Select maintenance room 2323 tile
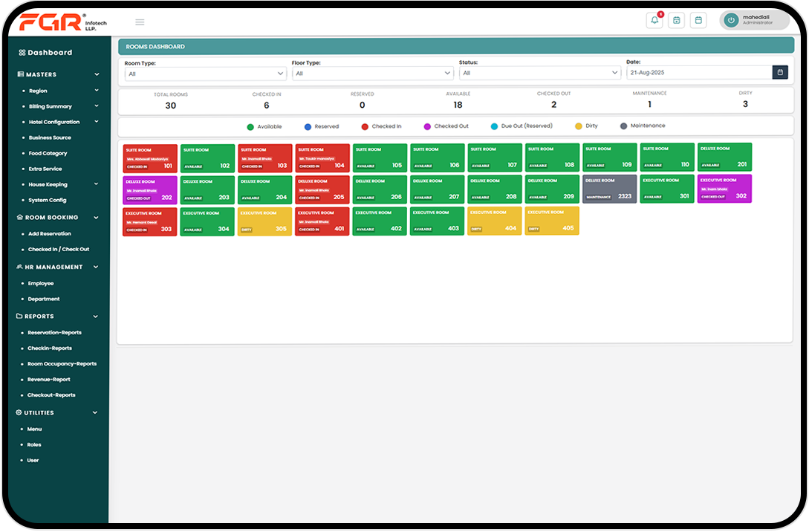 click(x=609, y=189)
